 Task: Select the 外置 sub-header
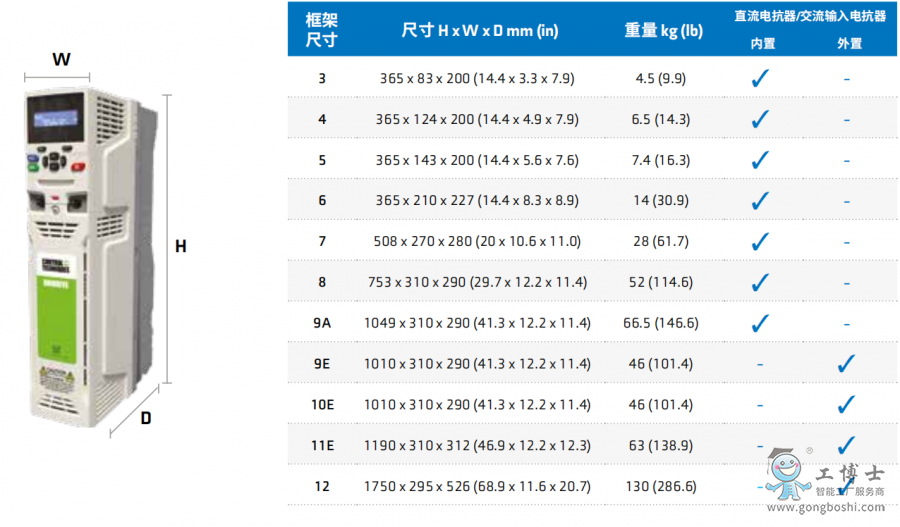pos(849,43)
